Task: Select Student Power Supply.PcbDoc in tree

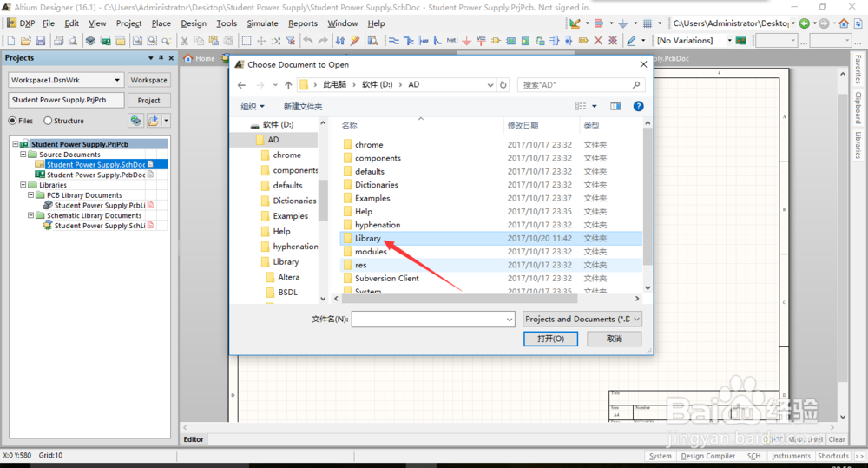Action: coord(95,175)
